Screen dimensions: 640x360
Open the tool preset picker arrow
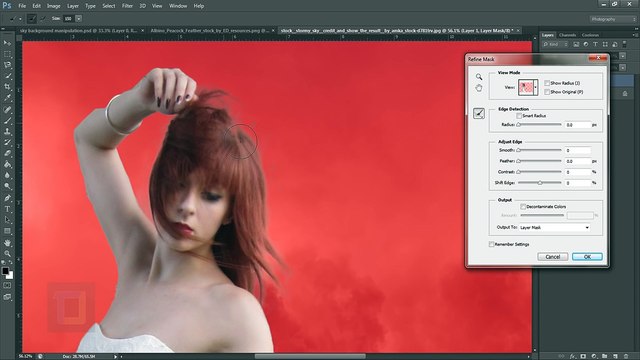20,18
